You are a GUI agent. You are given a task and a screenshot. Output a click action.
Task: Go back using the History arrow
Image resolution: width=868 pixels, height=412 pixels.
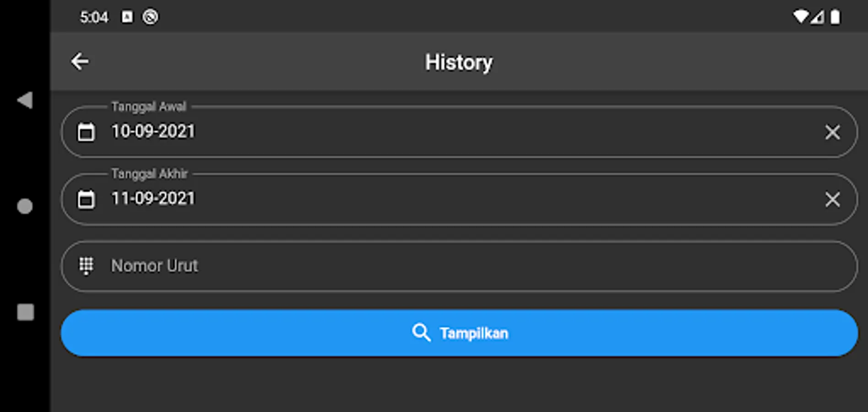pos(80,61)
